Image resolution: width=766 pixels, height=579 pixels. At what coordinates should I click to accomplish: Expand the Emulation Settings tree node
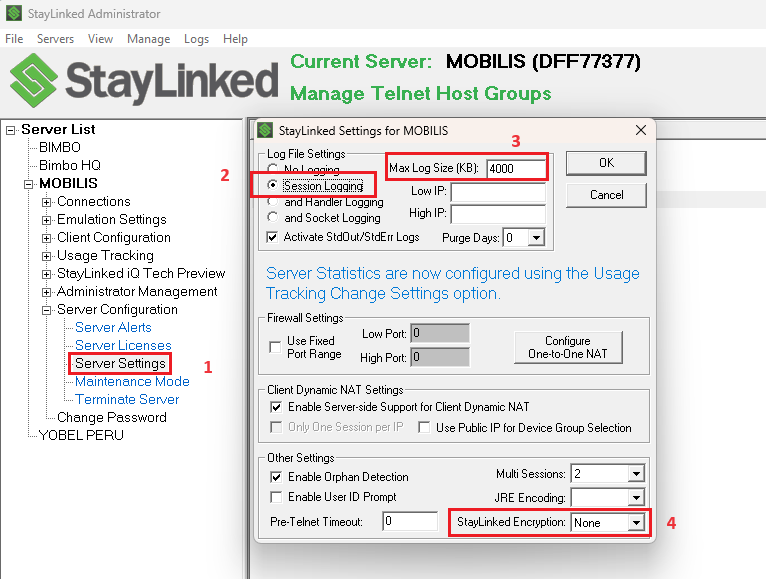coord(47,220)
